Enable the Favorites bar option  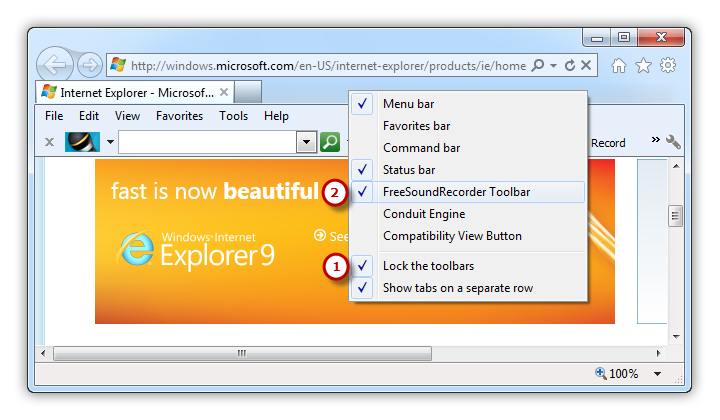[x=468, y=126]
